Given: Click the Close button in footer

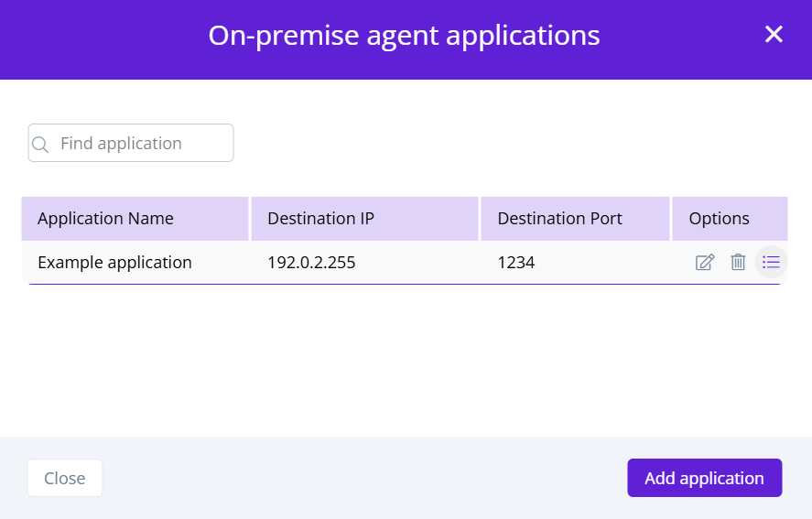Looking at the screenshot, I should tap(65, 478).
